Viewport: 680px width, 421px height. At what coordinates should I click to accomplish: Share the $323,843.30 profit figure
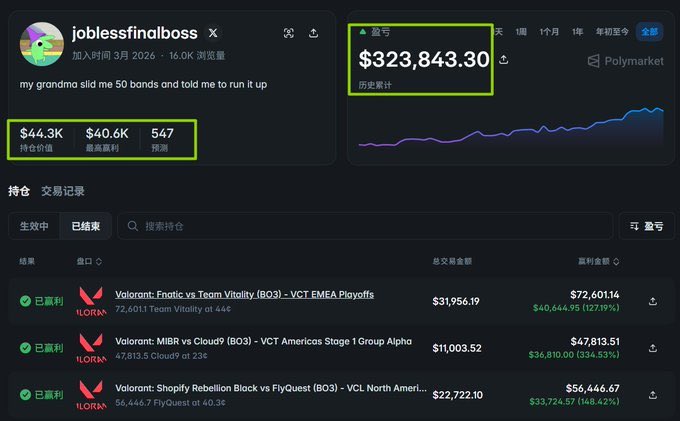click(503, 59)
